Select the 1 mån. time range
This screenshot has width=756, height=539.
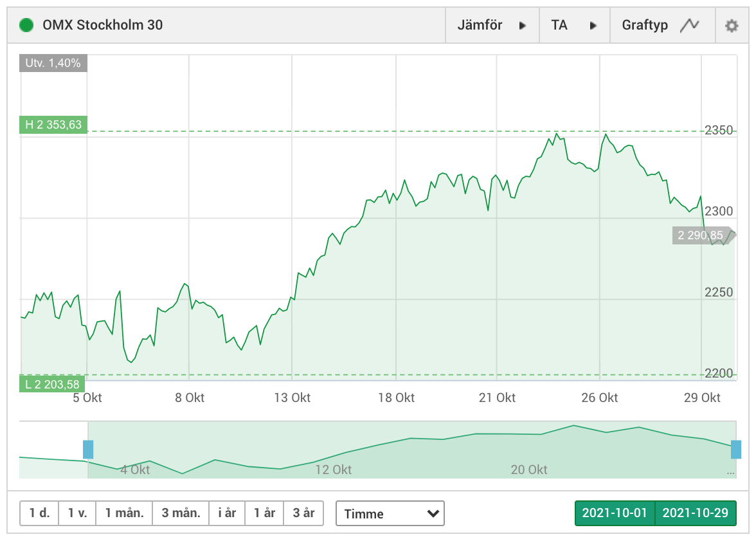(125, 513)
